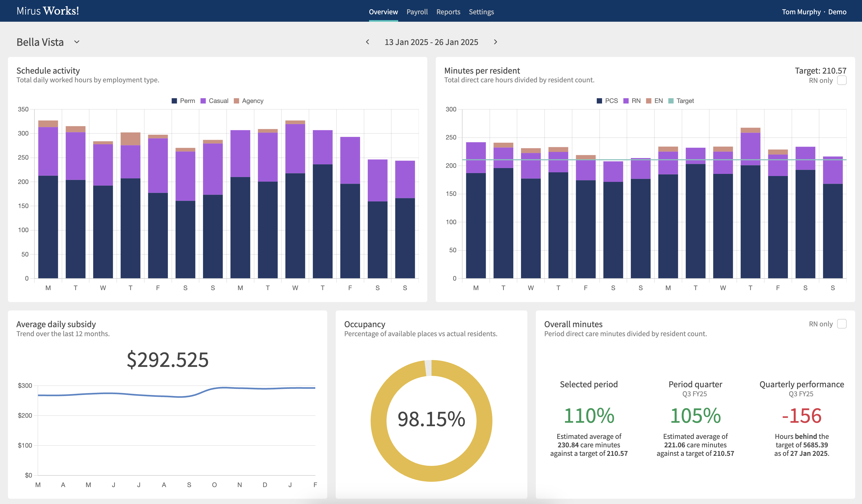Click the Overall minutes heading
862x504 pixels.
(x=573, y=324)
